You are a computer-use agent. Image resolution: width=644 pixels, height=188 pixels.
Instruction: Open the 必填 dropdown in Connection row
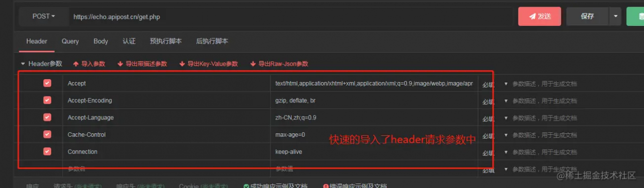pos(495,152)
